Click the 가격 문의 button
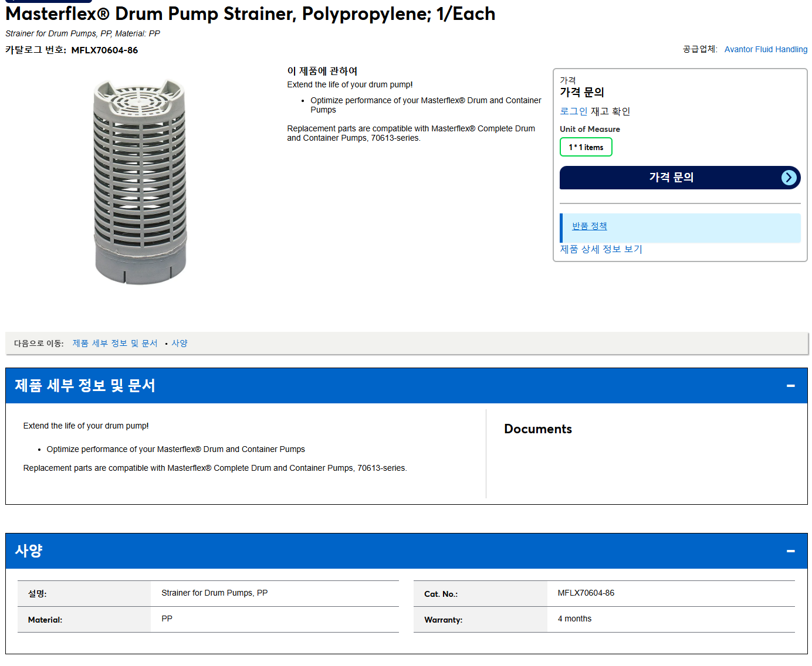Image resolution: width=812 pixels, height=666 pixels. point(680,178)
